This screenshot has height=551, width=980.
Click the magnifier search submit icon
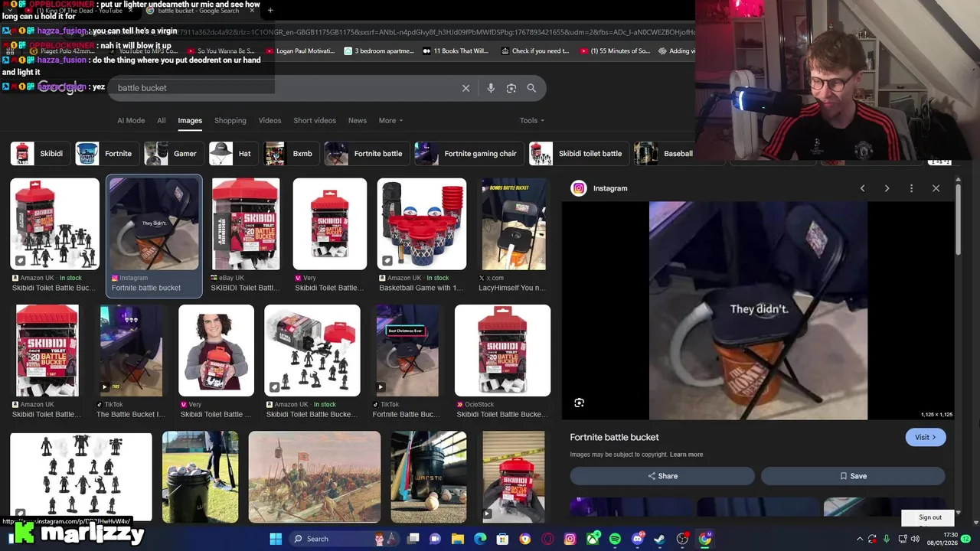tap(531, 88)
